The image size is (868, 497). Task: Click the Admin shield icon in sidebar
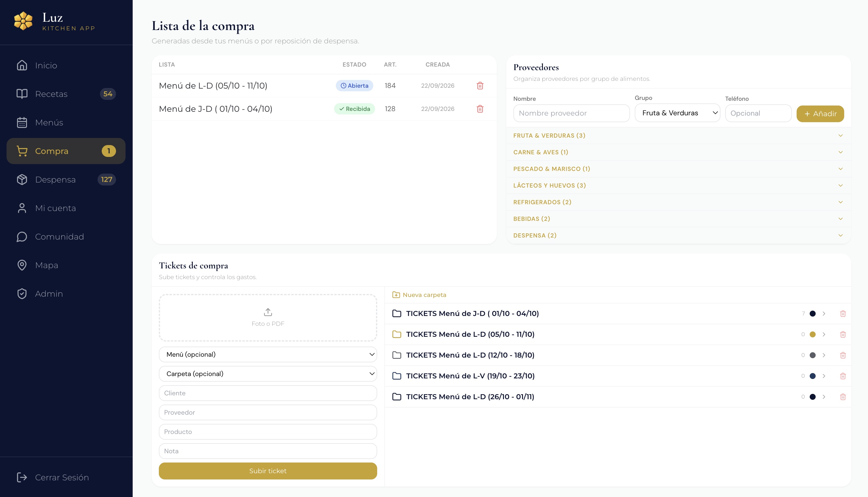coord(22,294)
